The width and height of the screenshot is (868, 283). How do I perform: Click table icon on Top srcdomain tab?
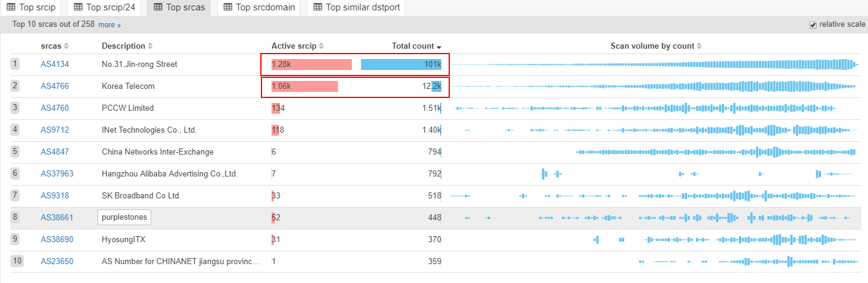pos(227,7)
